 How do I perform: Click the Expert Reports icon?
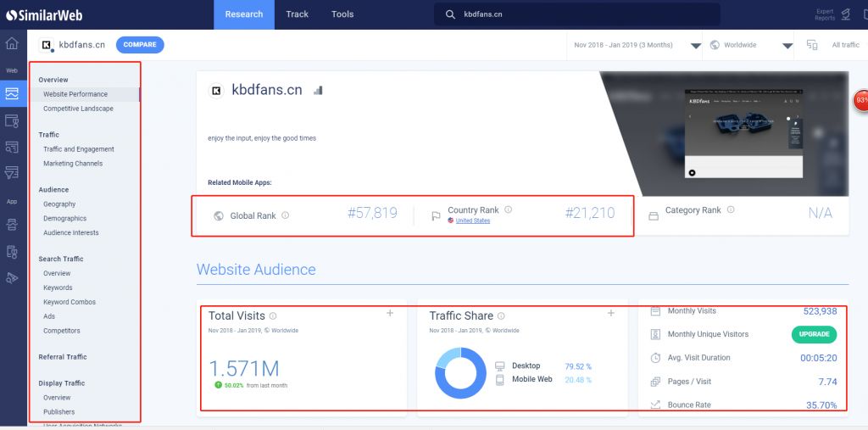[844, 14]
